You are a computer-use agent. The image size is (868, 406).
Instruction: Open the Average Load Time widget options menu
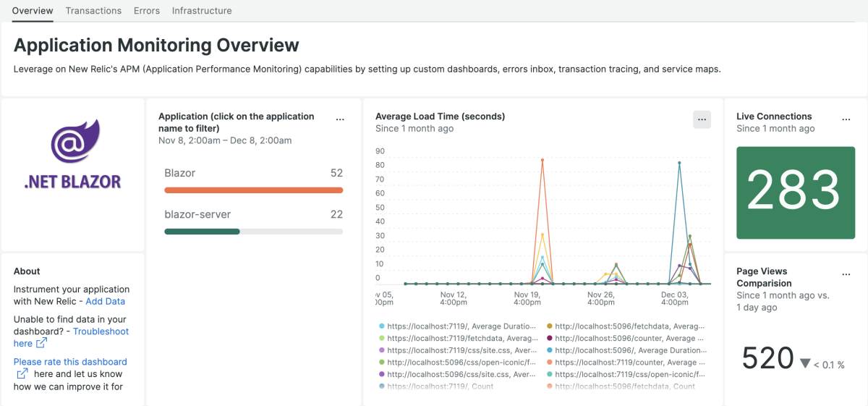pos(702,119)
